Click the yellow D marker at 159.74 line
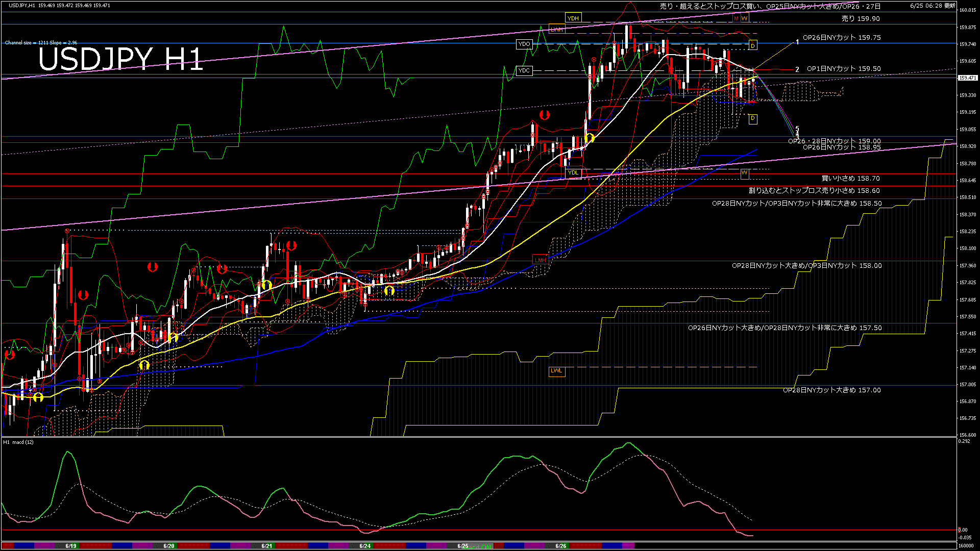Viewport: 980px width, 551px height. [x=753, y=46]
